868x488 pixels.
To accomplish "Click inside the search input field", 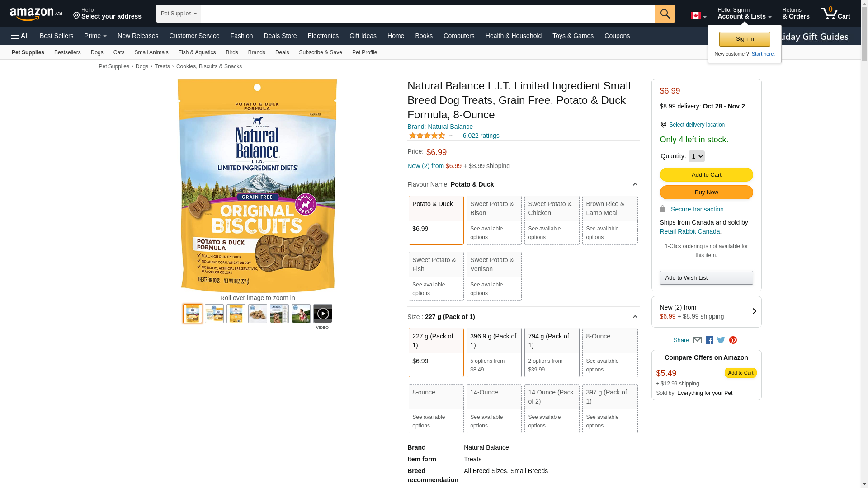I will point(427,14).
